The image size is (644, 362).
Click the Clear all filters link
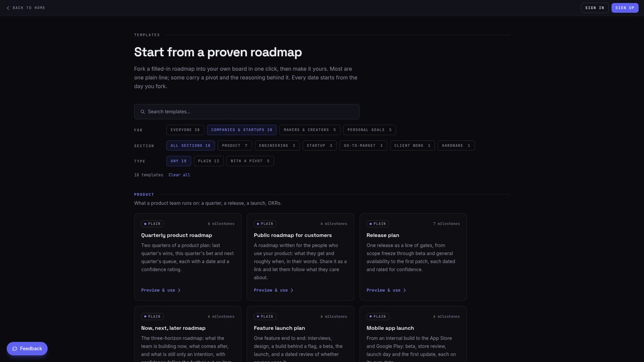coord(179,175)
